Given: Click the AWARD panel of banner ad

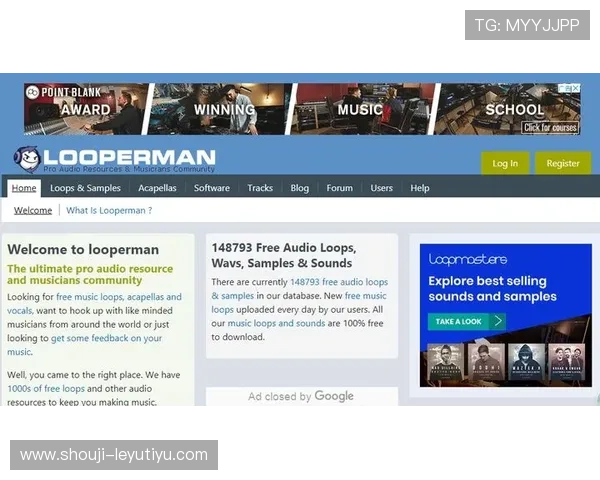Looking at the screenshot, I should tap(86, 109).
